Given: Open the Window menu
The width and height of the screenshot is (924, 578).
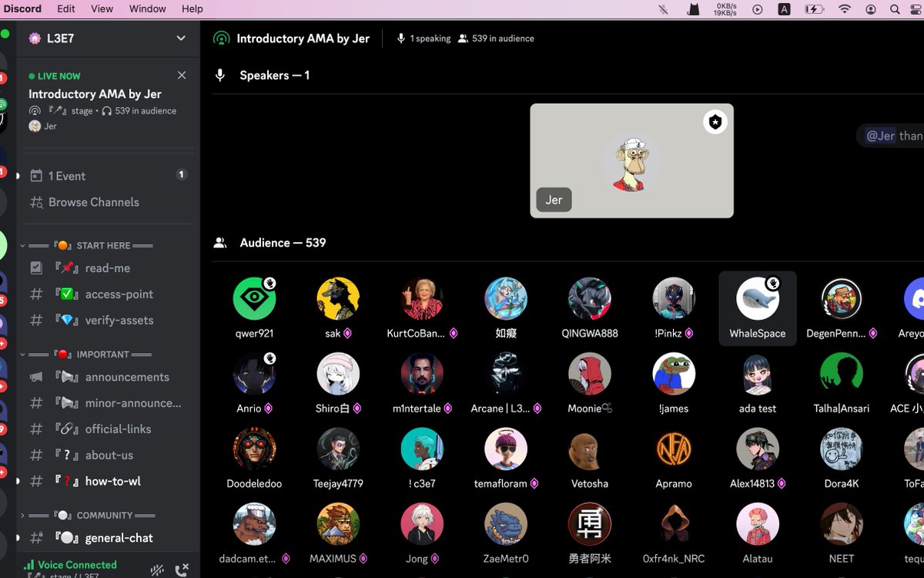Looking at the screenshot, I should 147,8.
